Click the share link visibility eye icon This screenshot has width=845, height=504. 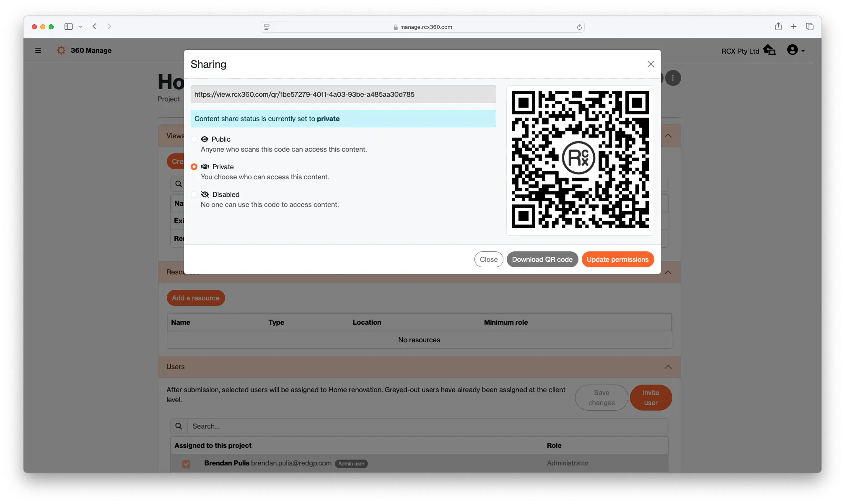pyautogui.click(x=205, y=139)
